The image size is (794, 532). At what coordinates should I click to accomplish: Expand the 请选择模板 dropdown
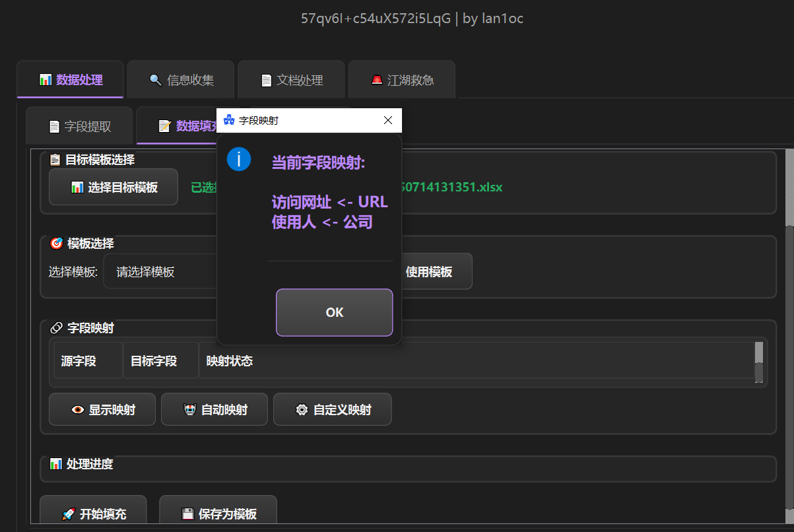tap(162, 271)
